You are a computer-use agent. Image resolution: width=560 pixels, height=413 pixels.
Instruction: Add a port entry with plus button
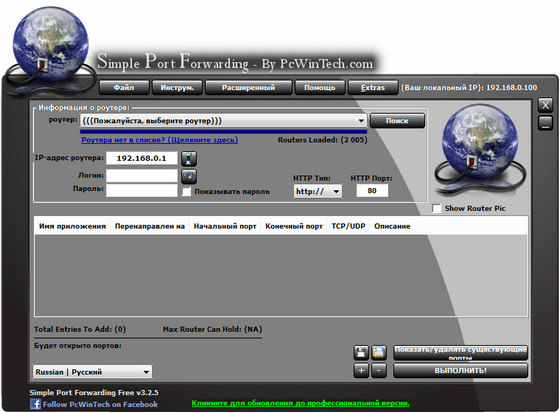pos(361,370)
